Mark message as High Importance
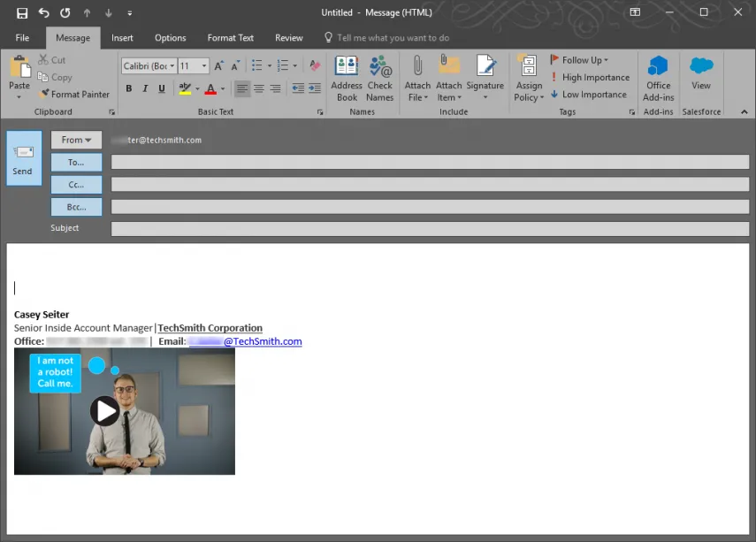Viewport: 756px width, 542px height. point(590,77)
